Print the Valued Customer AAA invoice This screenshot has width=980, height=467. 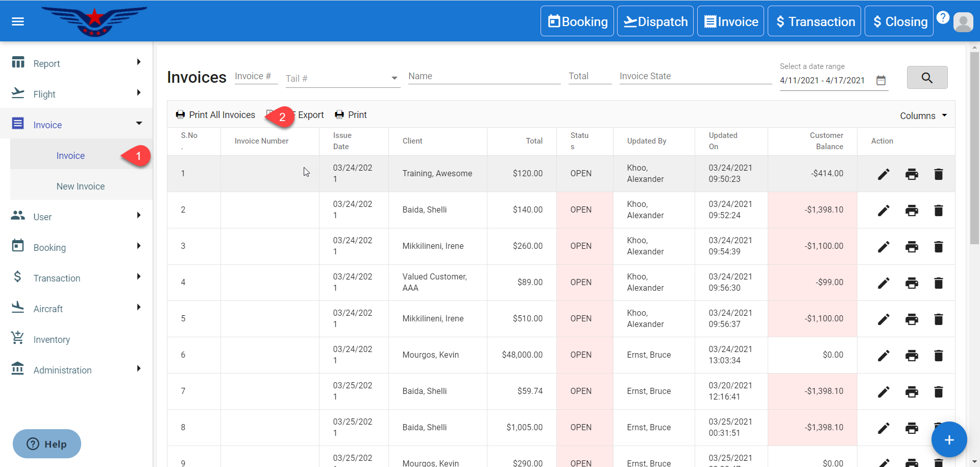[x=912, y=283]
